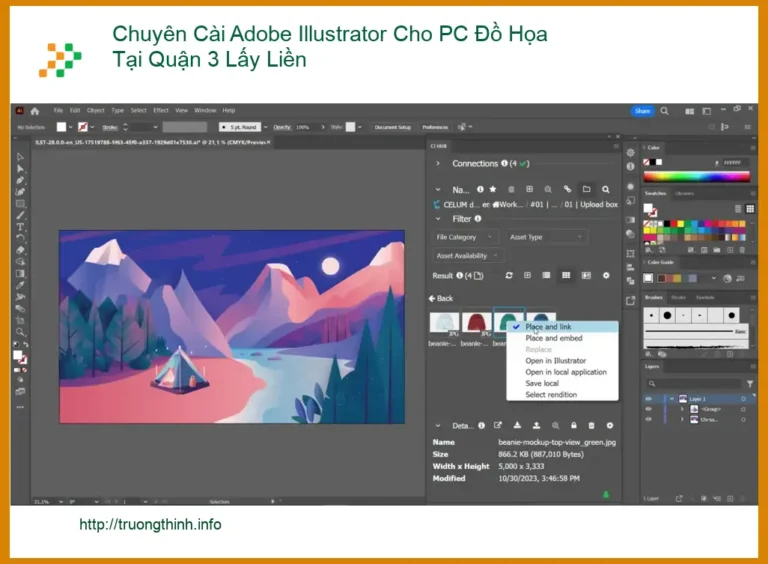Open the Object menu

point(96,111)
